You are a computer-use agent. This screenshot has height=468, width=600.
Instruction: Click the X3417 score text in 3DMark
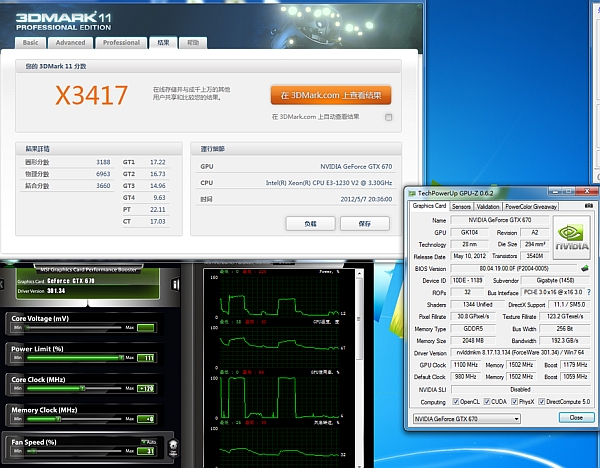point(91,95)
